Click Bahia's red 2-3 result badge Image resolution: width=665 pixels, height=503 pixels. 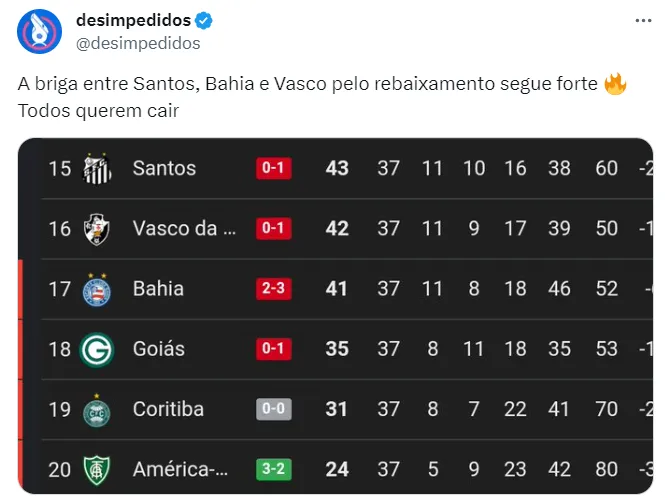(273, 289)
